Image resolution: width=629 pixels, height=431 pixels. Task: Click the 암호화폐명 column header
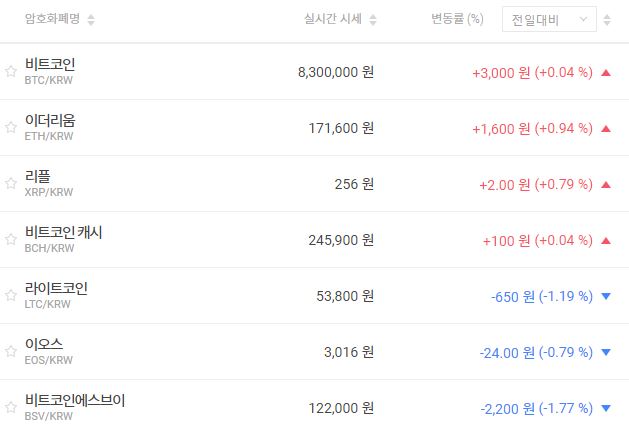[53, 19]
